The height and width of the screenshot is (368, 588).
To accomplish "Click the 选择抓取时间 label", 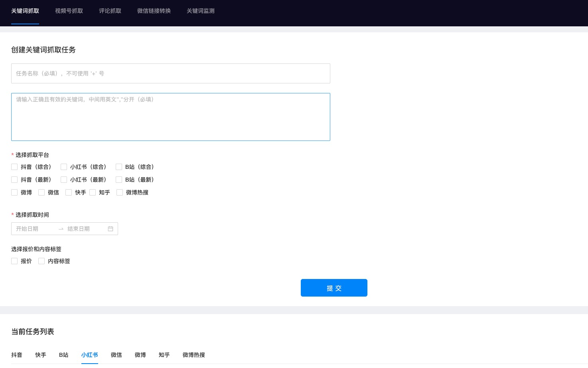I will pyautogui.click(x=32, y=215).
